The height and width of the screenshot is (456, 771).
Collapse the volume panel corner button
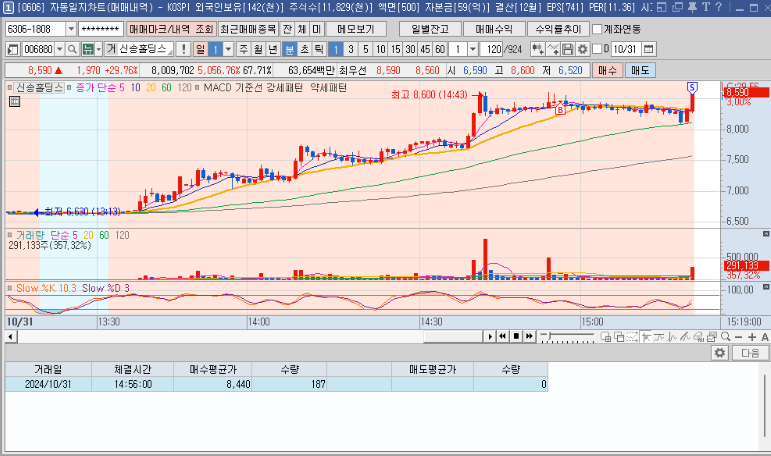click(x=766, y=234)
